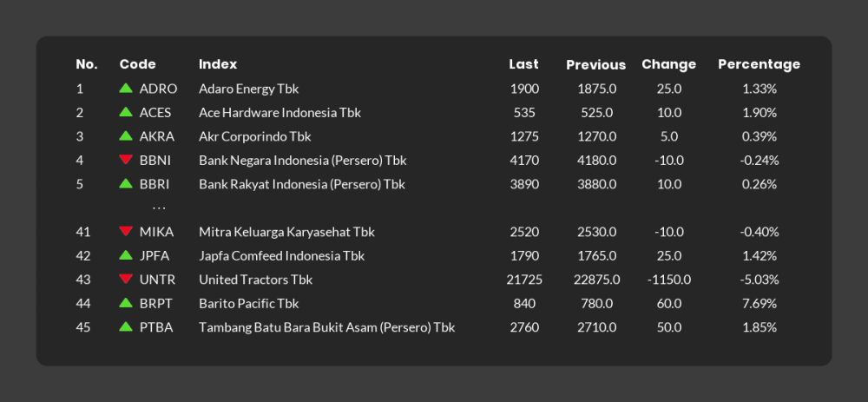Open United Tractors Tbk index name
The height and width of the screenshot is (402, 868).
click(x=256, y=280)
